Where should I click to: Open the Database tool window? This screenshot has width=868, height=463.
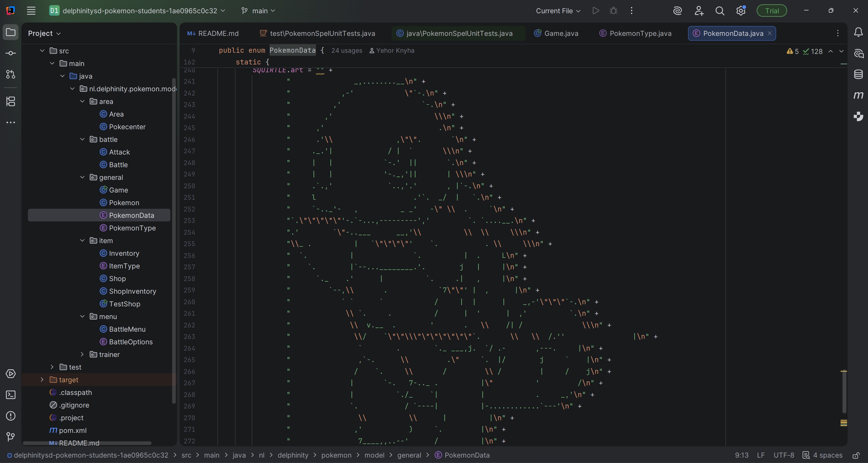(858, 74)
